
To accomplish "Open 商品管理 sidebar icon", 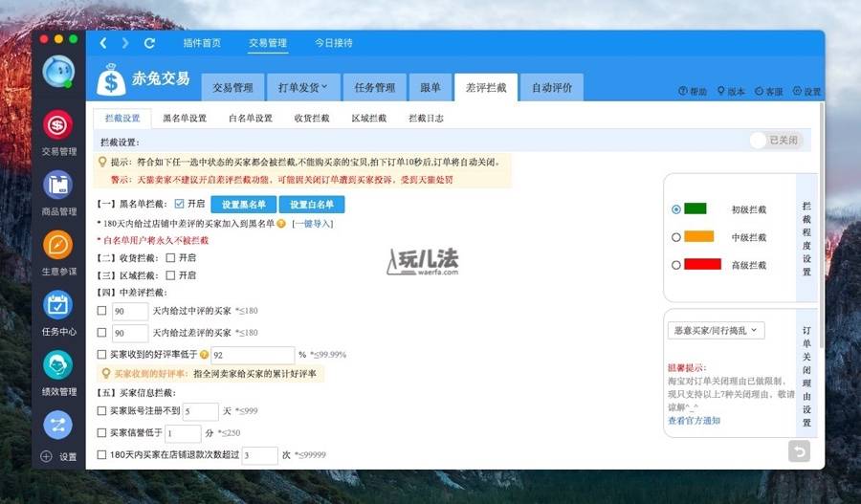I will click(58, 186).
